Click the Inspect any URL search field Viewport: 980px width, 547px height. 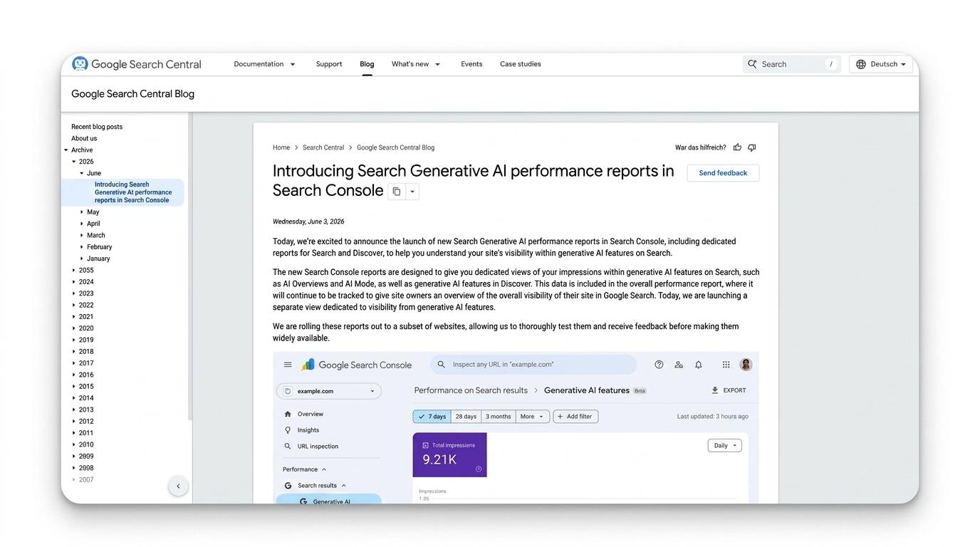tap(533, 365)
